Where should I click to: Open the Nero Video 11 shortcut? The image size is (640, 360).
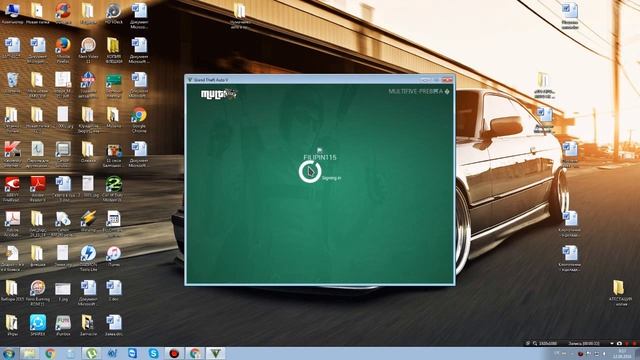88,50
